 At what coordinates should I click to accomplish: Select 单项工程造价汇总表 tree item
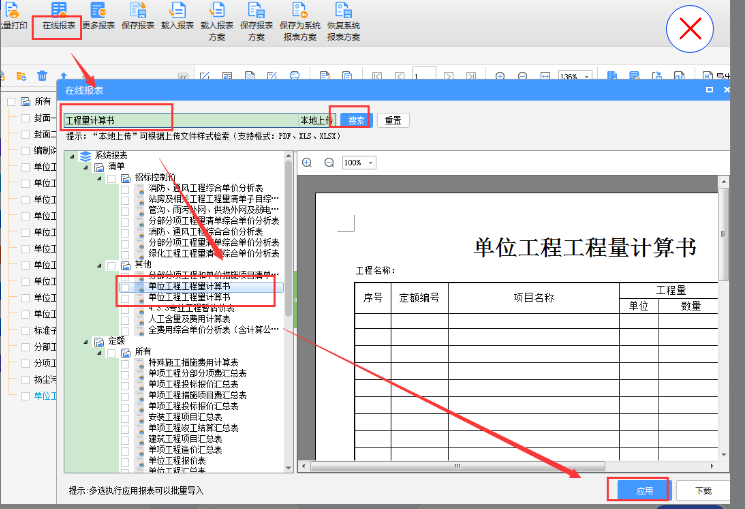click(x=185, y=450)
